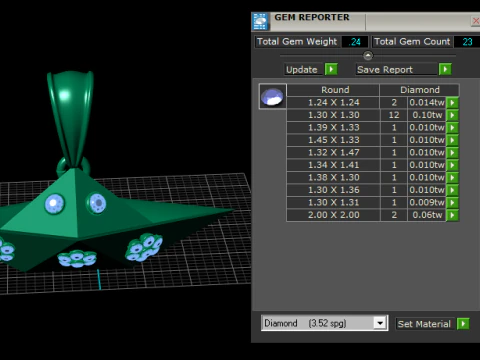Click green arrow for 2.00 X 2.00 row

click(452, 215)
